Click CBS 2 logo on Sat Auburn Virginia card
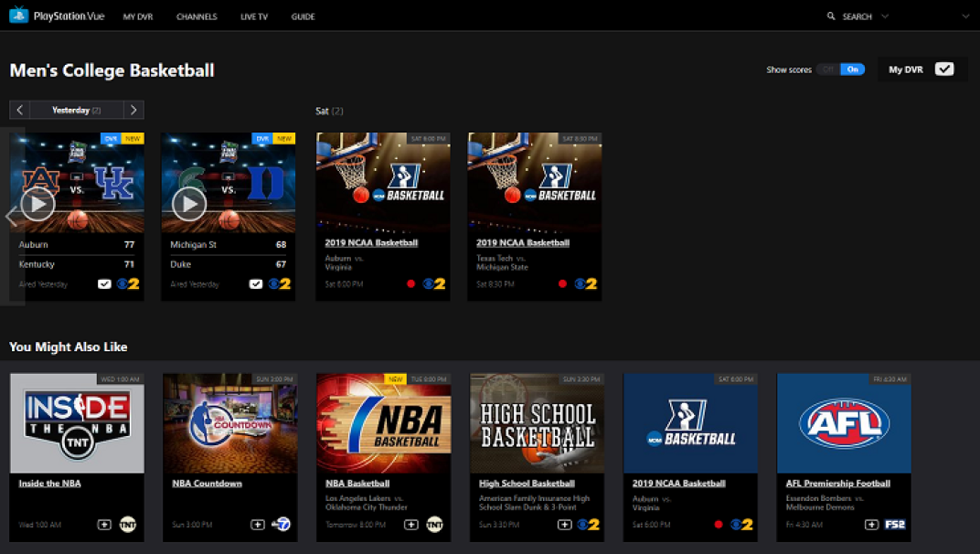 [434, 284]
